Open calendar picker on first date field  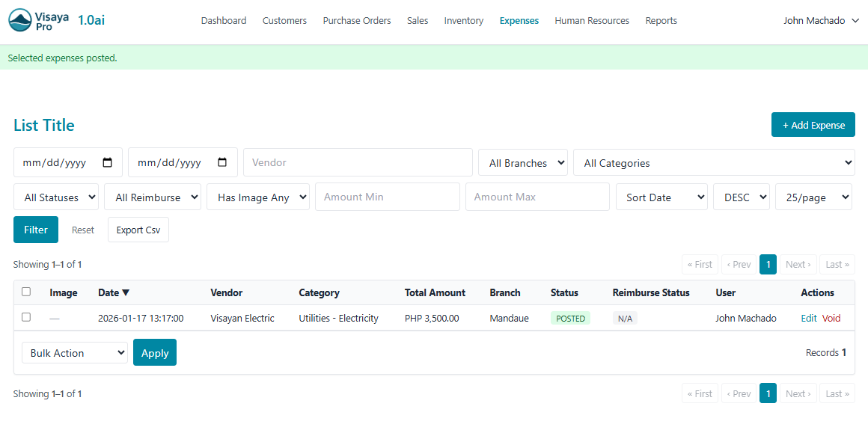[x=107, y=162]
